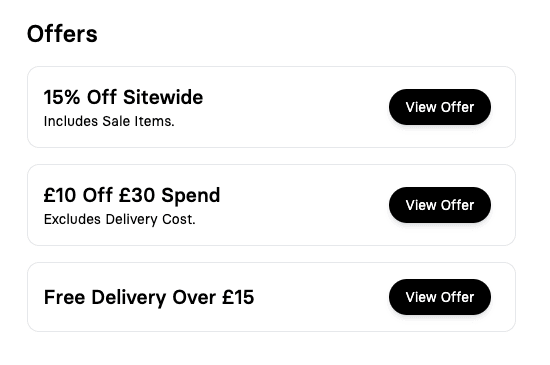Click the last View Offer button
The image size is (550, 365).
click(x=440, y=297)
